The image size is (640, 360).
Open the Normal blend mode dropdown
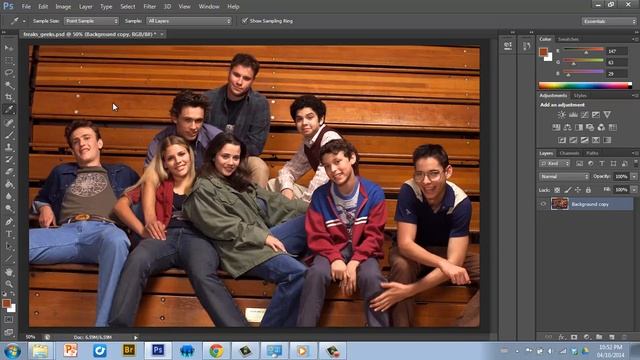pos(564,177)
